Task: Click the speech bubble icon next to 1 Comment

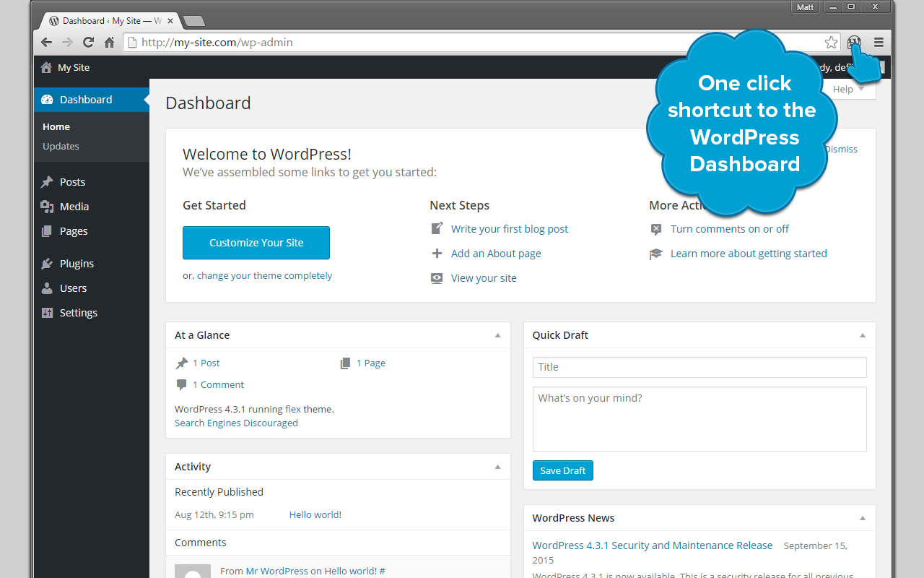Action: click(x=182, y=385)
